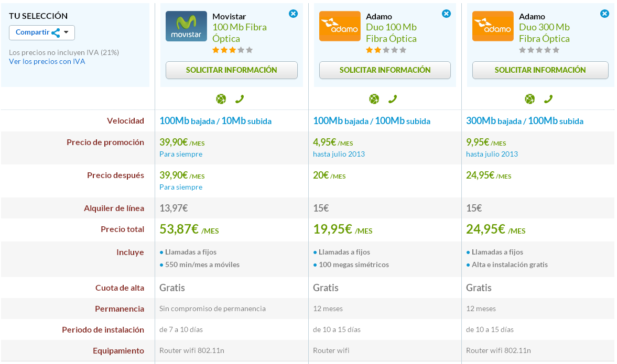Click the Adamo logo of Duo 300 Mb

493,26
